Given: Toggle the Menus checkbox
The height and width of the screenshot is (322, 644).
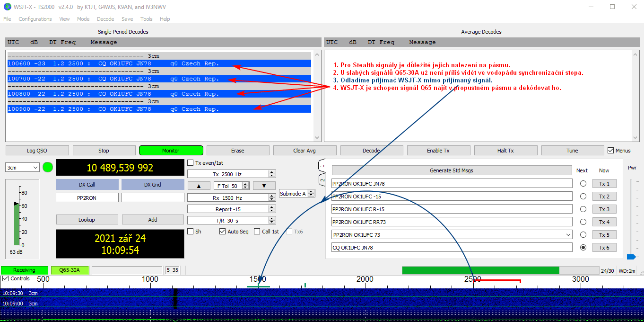Looking at the screenshot, I should [611, 151].
